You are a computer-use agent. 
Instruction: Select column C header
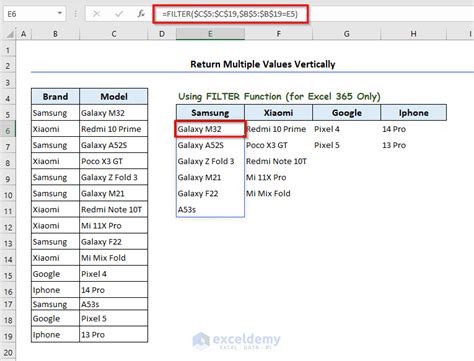point(114,34)
